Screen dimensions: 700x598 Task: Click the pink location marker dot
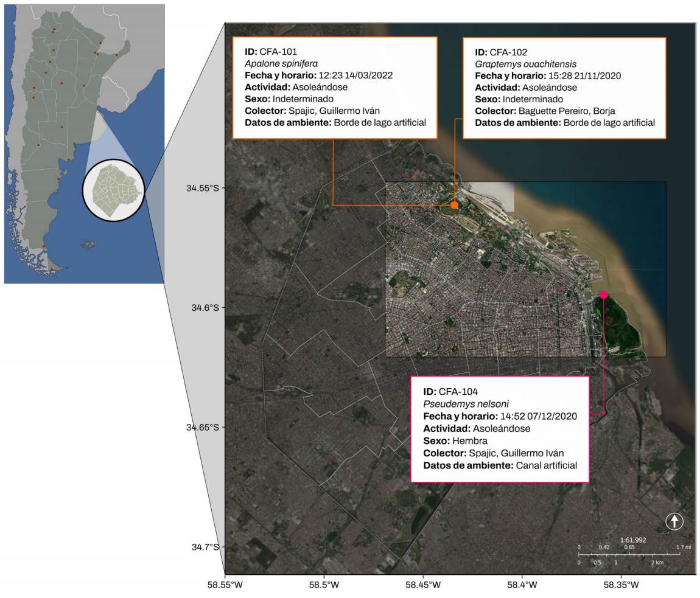[603, 295]
